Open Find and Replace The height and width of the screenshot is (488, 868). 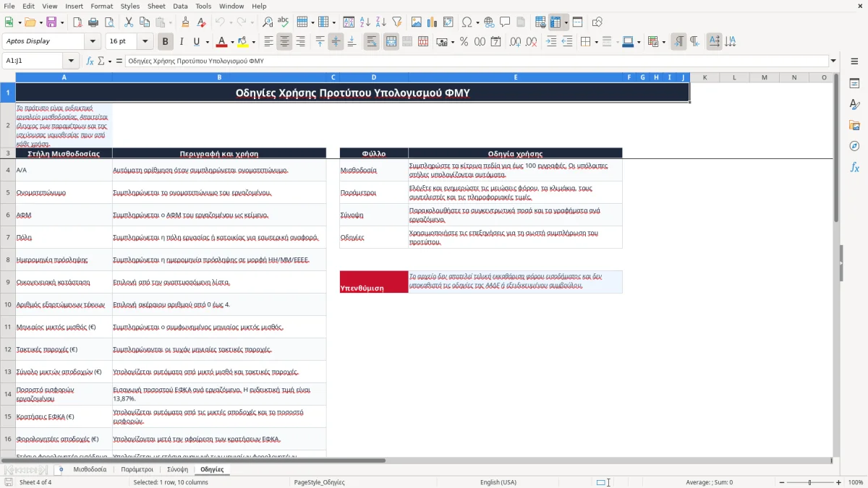tap(267, 22)
